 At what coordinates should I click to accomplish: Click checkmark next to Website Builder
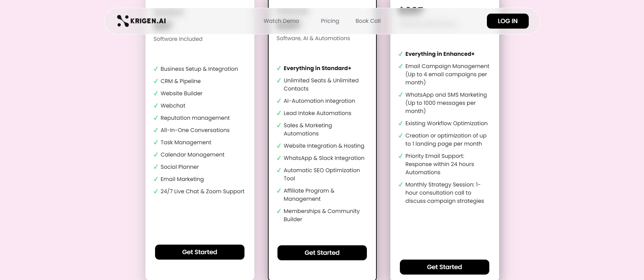[x=155, y=93]
